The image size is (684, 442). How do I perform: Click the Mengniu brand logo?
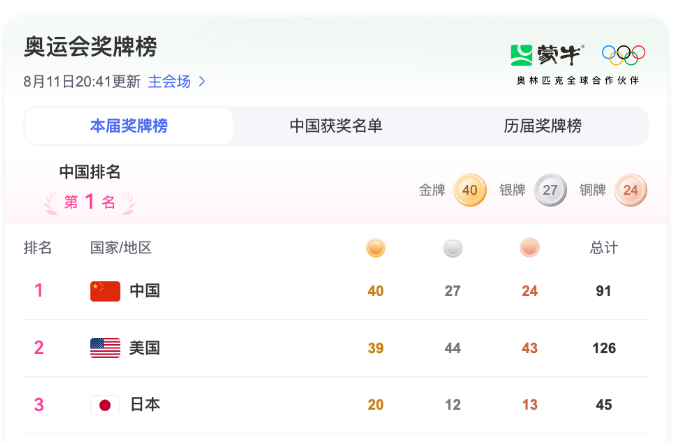click(547, 55)
